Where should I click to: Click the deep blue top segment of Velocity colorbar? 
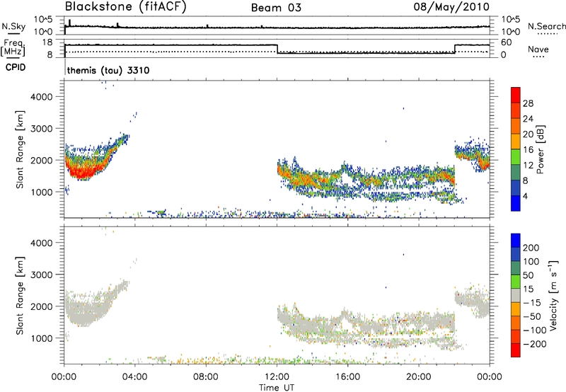516,241
